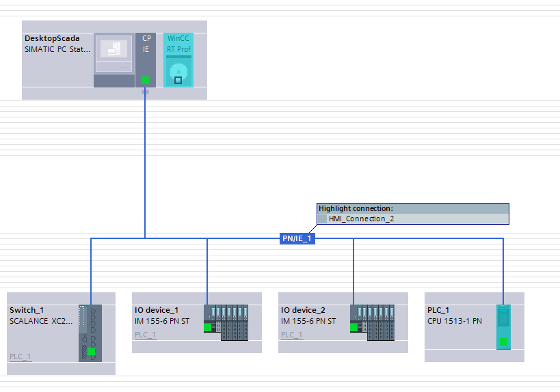Select the Switch_1 device name
Screen dimensions: 560x392
point(27,310)
